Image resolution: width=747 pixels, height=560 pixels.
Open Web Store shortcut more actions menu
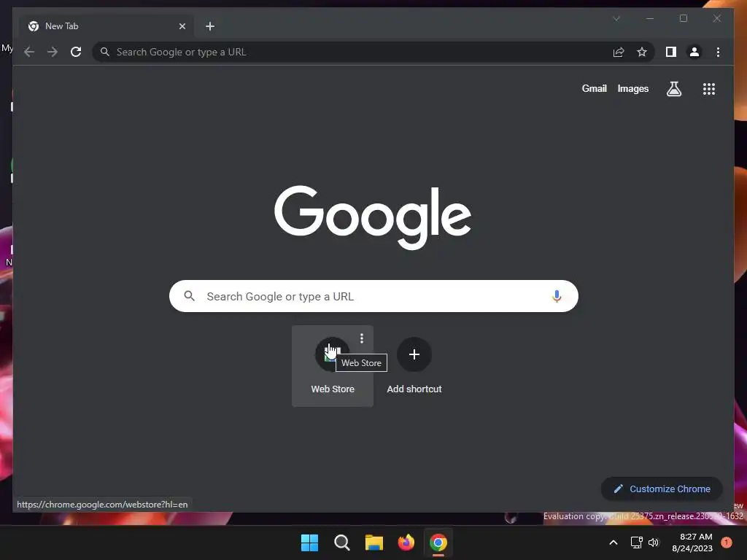pos(362,338)
